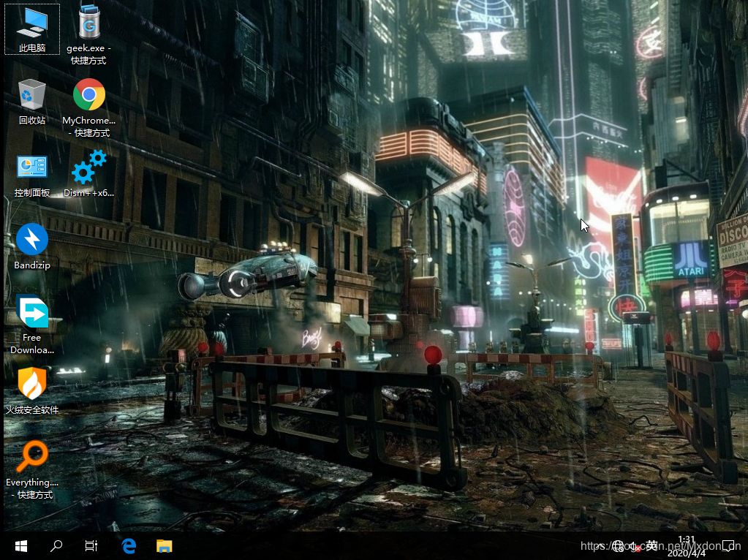This screenshot has height=560, width=748.
Task: Launch Microsoft Edge from the taskbar
Action: 129,545
